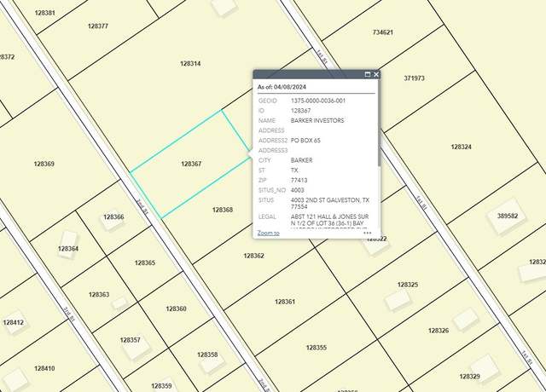Select parcel 128368 on the map
The width and height of the screenshot is (546, 392).
click(x=223, y=210)
